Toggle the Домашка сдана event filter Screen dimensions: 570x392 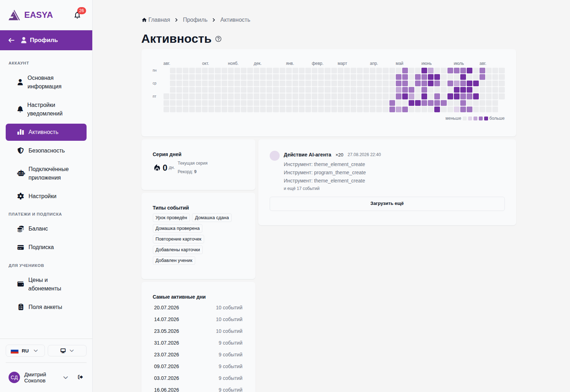point(212,218)
